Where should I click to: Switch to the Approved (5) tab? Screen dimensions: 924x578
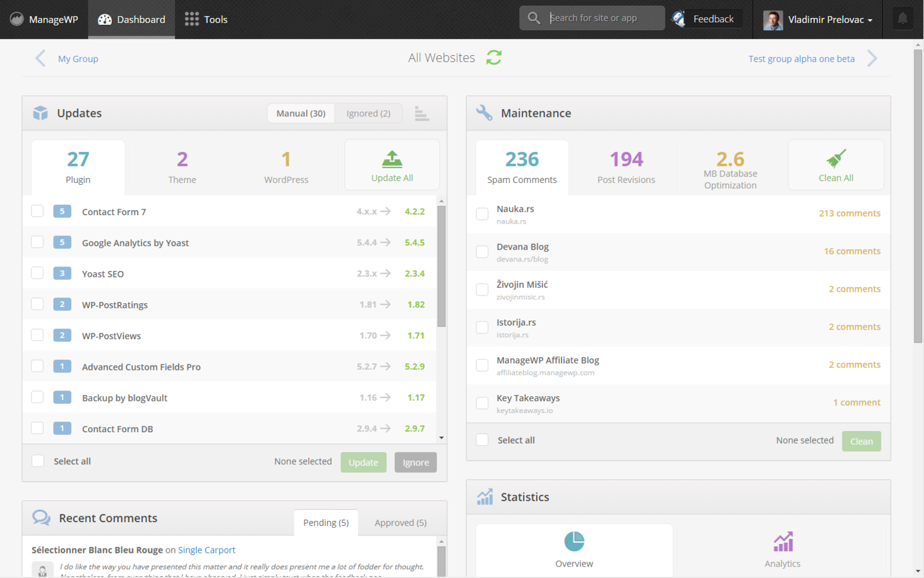coord(400,523)
